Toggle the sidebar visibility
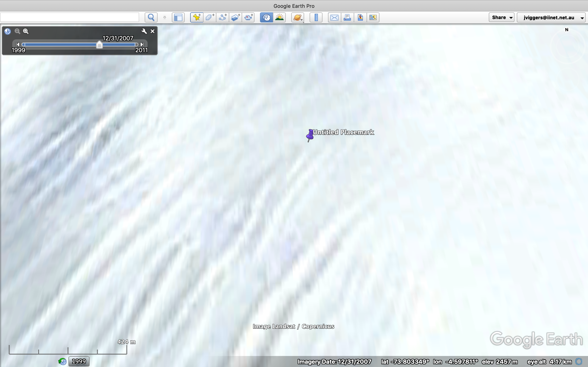Viewport: 588px width, 367px height. pos(178,17)
